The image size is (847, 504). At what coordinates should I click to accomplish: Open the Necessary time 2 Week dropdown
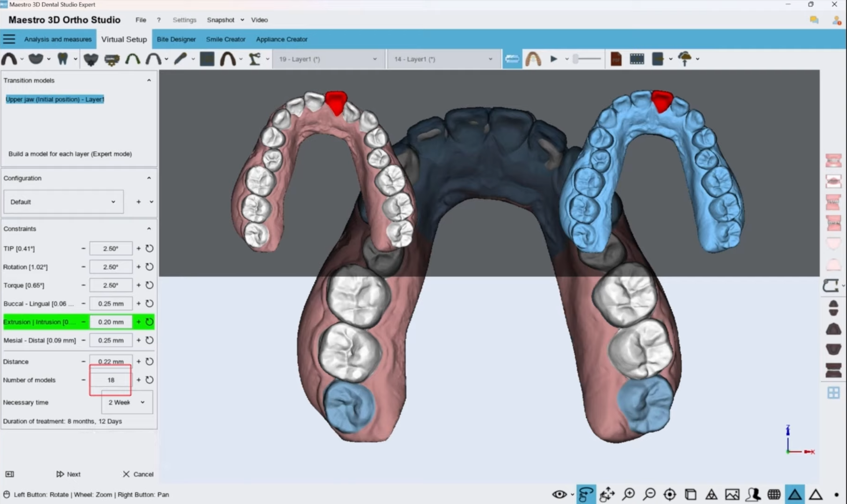click(x=127, y=402)
